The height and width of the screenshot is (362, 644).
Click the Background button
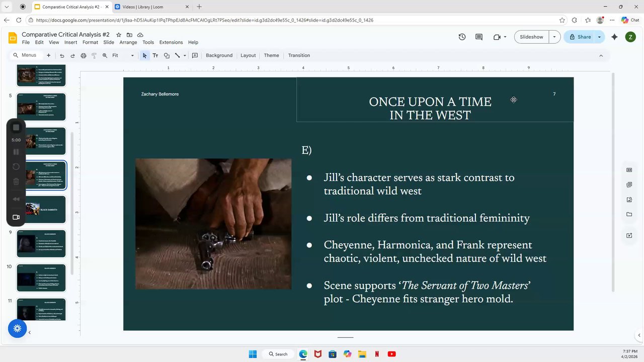pyautogui.click(x=219, y=55)
